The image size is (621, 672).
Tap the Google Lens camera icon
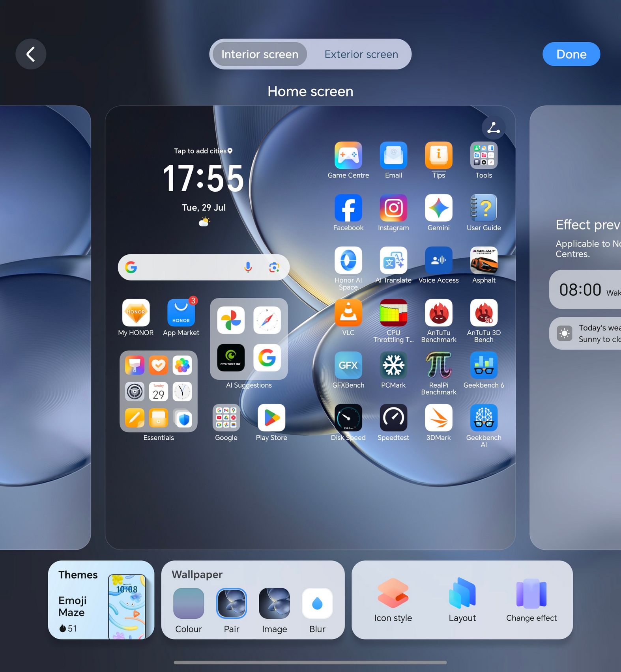tap(274, 267)
